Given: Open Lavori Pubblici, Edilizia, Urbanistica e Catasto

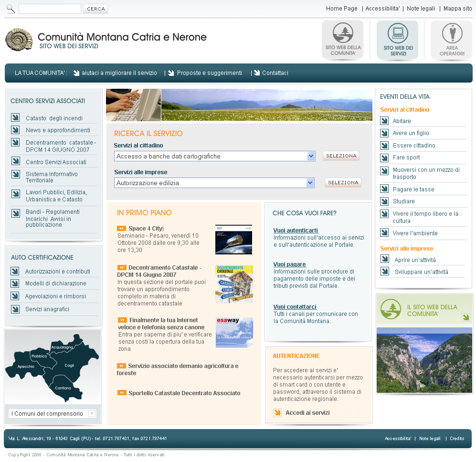Looking at the screenshot, I should pos(56,196).
